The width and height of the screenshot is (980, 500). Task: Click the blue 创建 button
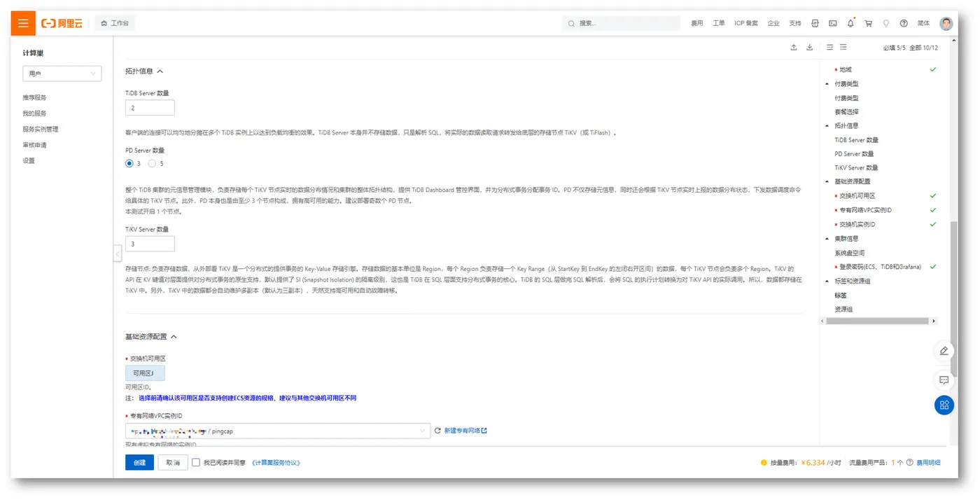coord(140,462)
